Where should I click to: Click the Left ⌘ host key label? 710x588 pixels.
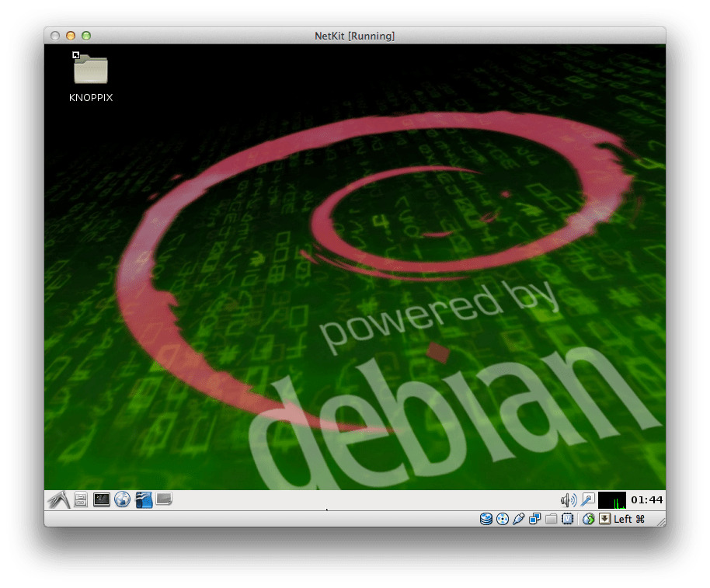tap(629, 519)
